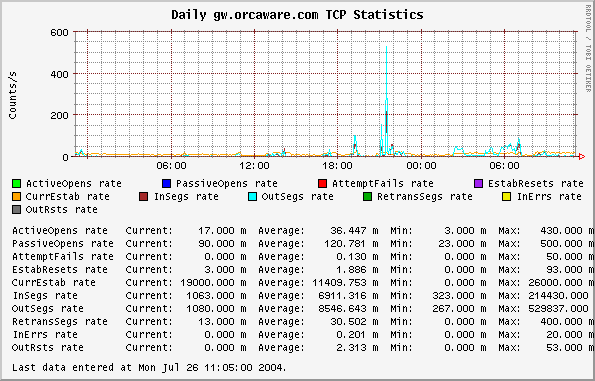
Task: Click InErrs rate legend label text
Action: point(549,197)
